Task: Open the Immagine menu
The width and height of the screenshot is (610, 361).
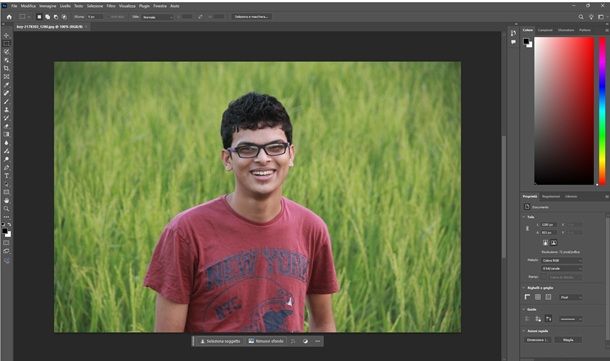Action: click(x=48, y=6)
